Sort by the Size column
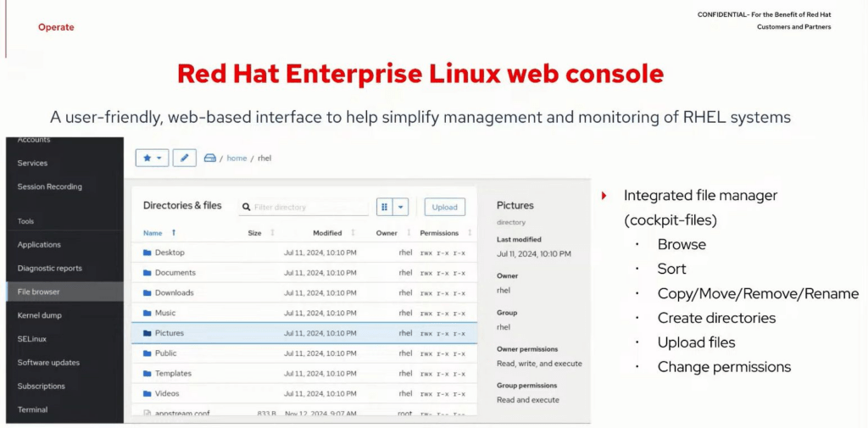Viewport: 868px width, 428px height. click(254, 233)
